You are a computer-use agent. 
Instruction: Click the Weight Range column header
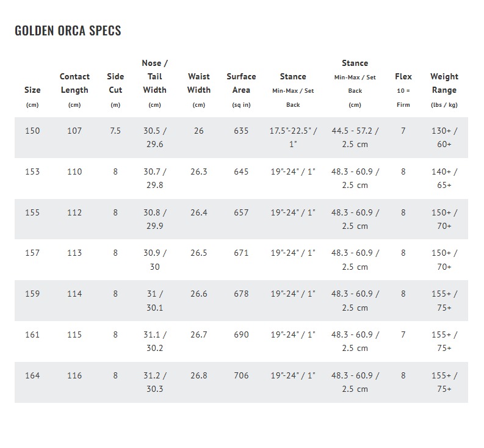point(444,84)
